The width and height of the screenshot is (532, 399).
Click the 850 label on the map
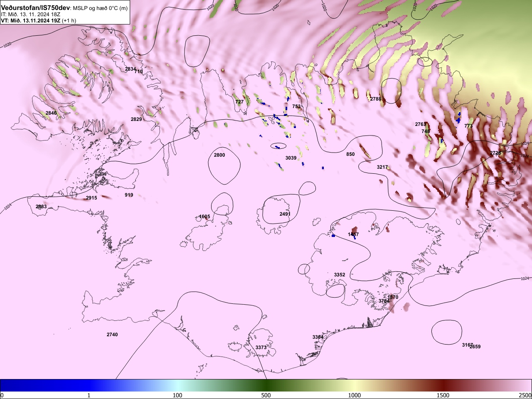tap(350, 154)
